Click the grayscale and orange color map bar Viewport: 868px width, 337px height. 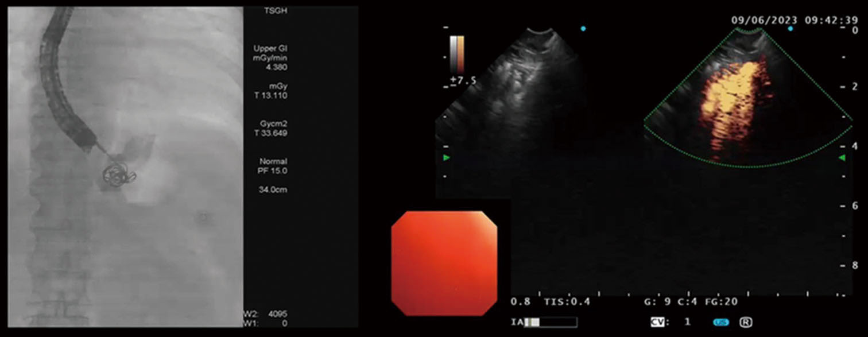[x=457, y=54]
